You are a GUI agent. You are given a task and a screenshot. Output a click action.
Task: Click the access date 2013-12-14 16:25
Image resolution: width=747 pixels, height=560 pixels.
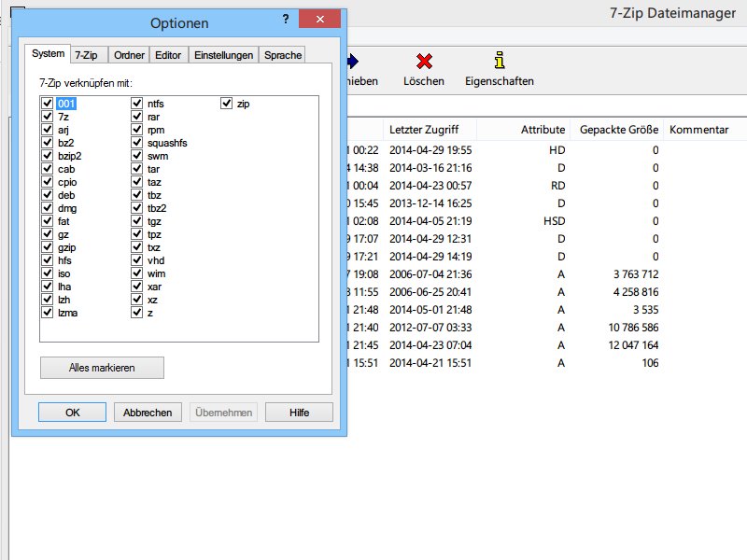click(x=430, y=203)
